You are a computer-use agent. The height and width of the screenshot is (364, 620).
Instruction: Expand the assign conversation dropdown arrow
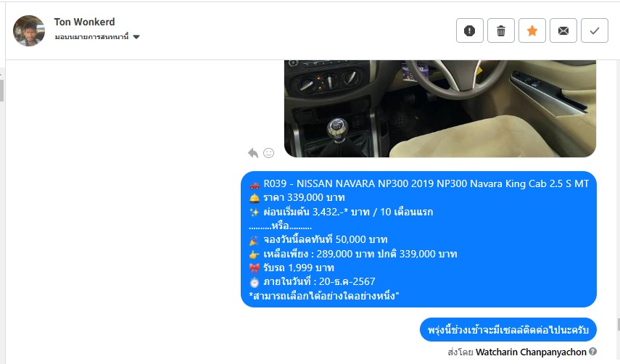(136, 37)
